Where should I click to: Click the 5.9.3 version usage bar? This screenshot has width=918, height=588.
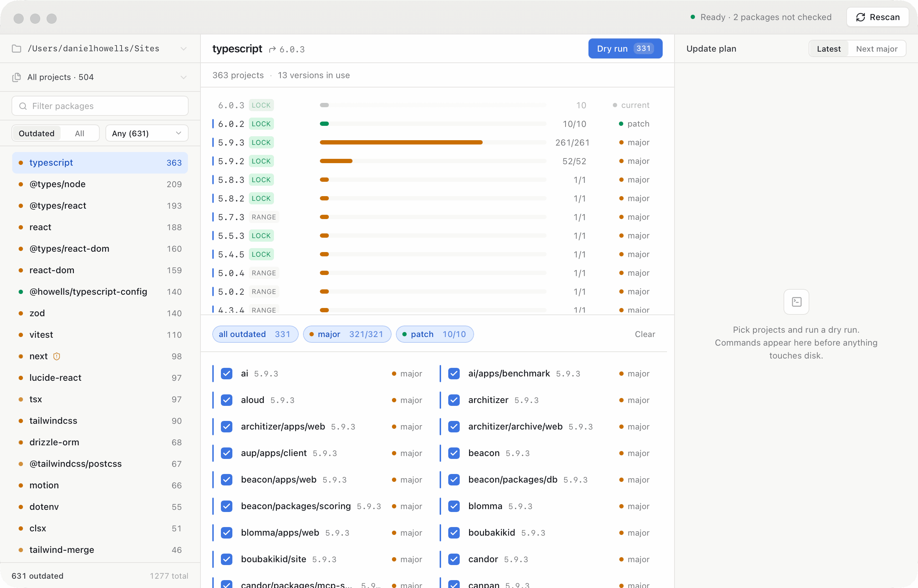click(433, 142)
